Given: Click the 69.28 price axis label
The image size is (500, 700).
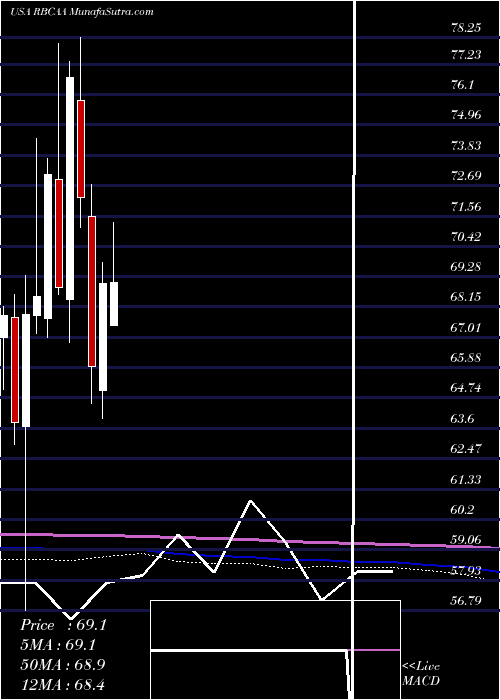Looking at the screenshot, I should (466, 267).
